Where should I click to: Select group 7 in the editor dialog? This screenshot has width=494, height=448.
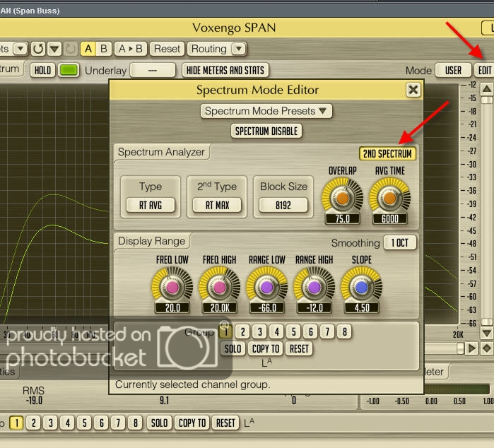click(327, 331)
